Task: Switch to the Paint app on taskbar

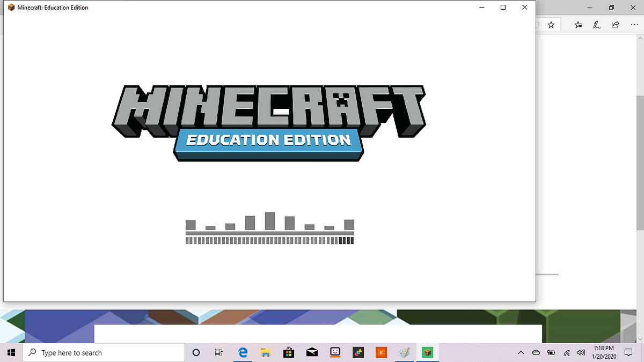Action: coord(405,352)
